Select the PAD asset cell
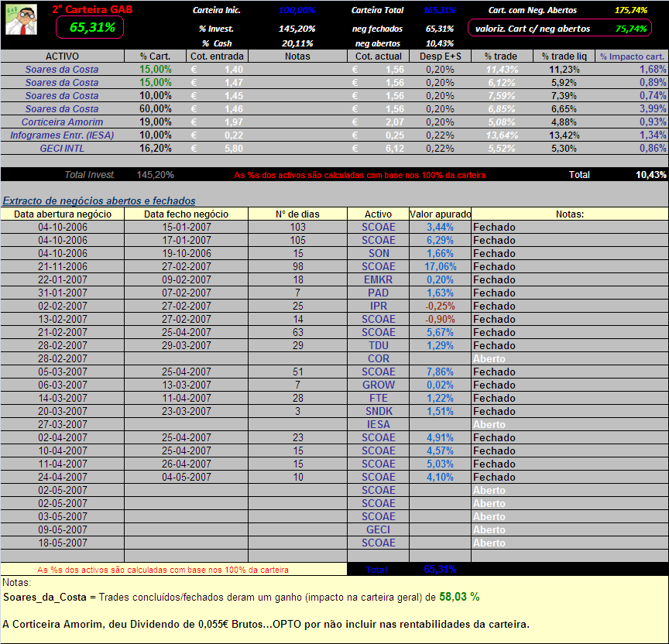Image resolution: width=669 pixels, height=644 pixels. coord(379,293)
